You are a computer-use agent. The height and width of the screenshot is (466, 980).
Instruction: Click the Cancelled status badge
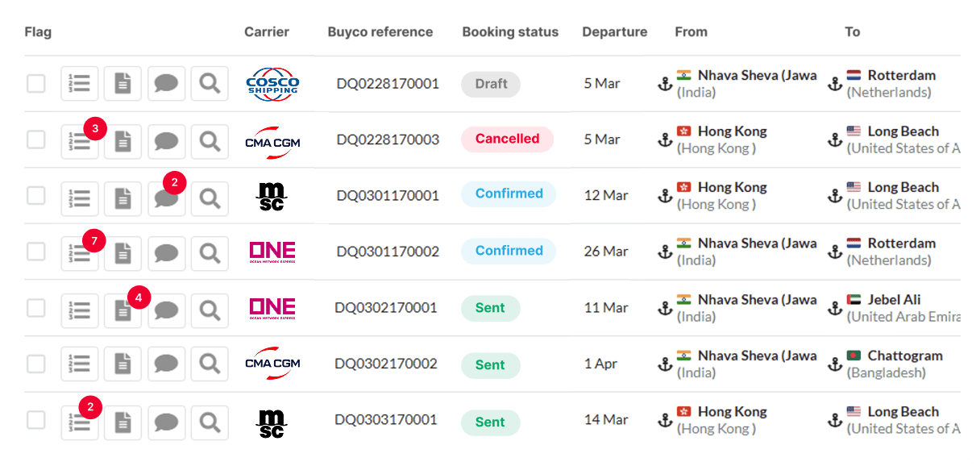click(x=507, y=139)
